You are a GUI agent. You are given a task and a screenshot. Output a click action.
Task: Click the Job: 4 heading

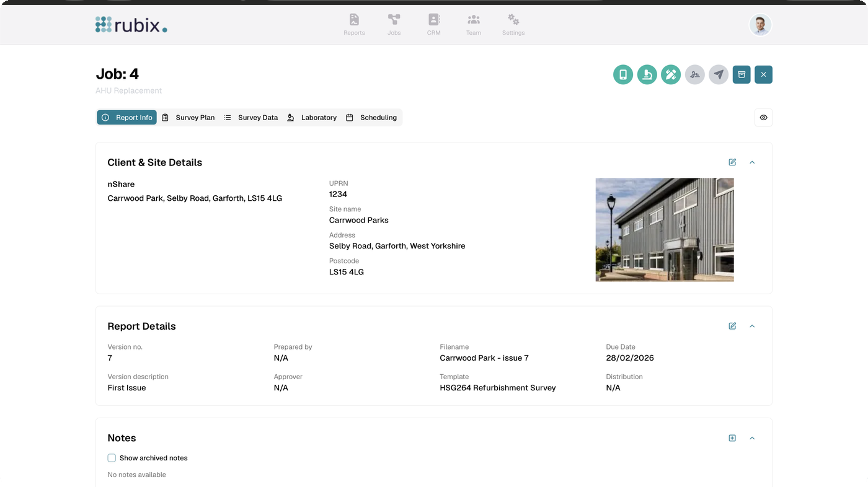pos(117,74)
